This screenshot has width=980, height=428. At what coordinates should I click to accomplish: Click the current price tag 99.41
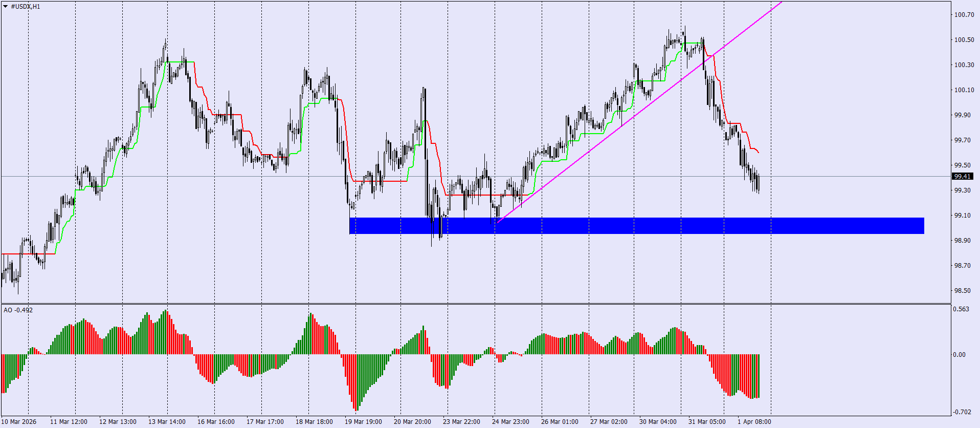(x=962, y=176)
